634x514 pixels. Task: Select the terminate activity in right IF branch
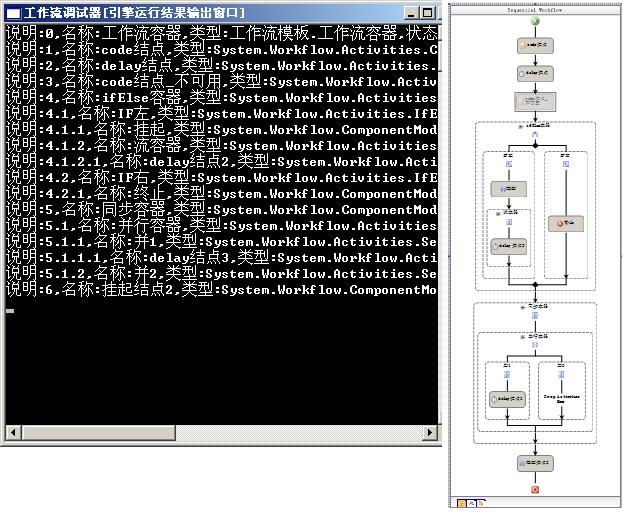[566, 223]
